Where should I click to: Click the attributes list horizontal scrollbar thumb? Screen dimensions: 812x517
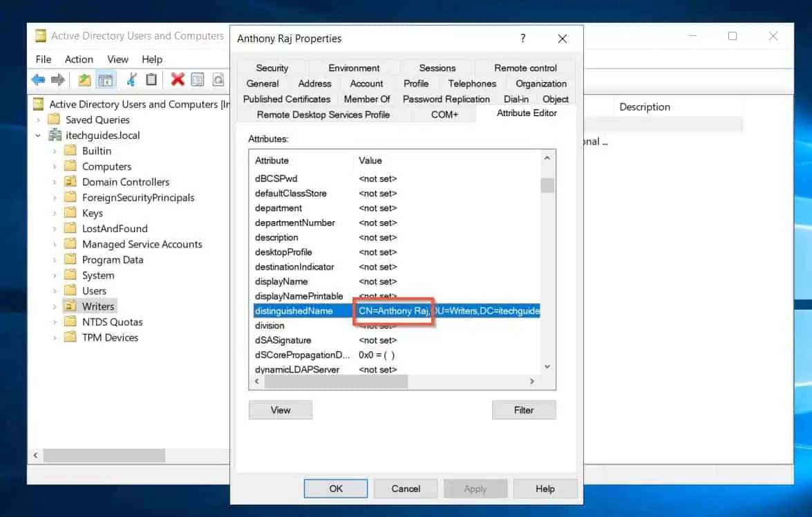(336, 382)
